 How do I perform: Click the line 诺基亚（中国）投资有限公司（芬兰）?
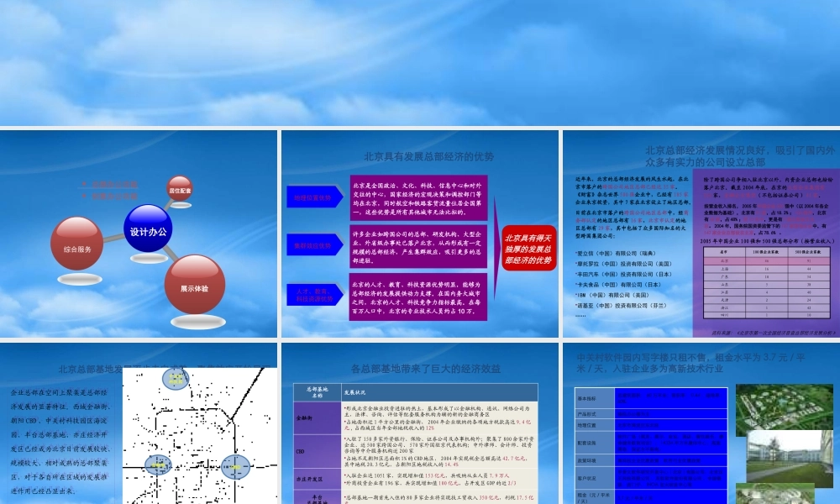click(x=622, y=305)
